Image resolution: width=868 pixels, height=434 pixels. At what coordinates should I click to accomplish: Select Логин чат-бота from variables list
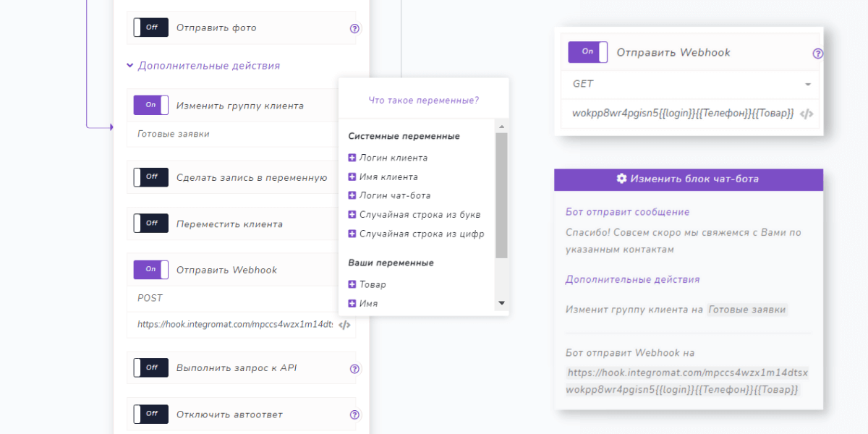pos(394,195)
